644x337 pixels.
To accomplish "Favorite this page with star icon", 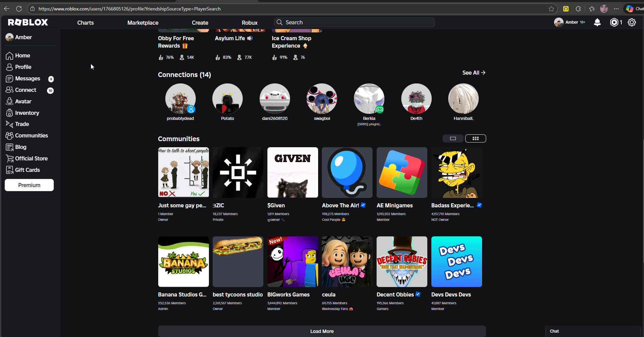I will pos(551,9).
